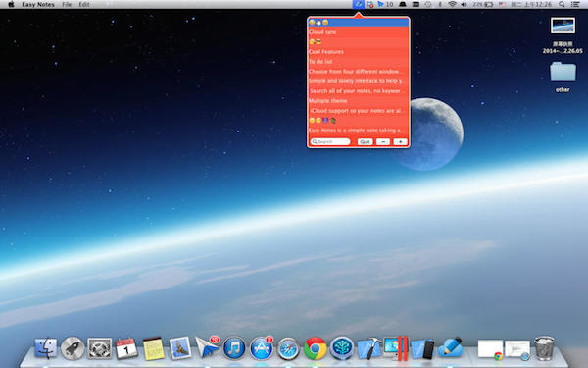Open the Easy Notes application menu
The width and height of the screenshot is (588, 368).
pos(38,5)
